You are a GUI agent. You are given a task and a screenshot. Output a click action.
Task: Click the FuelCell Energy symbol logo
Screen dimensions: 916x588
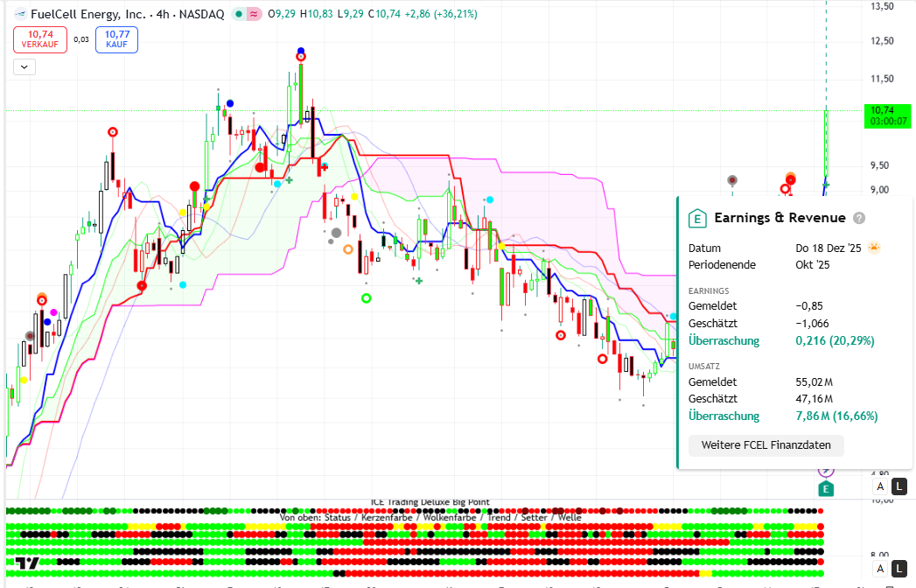point(18,14)
